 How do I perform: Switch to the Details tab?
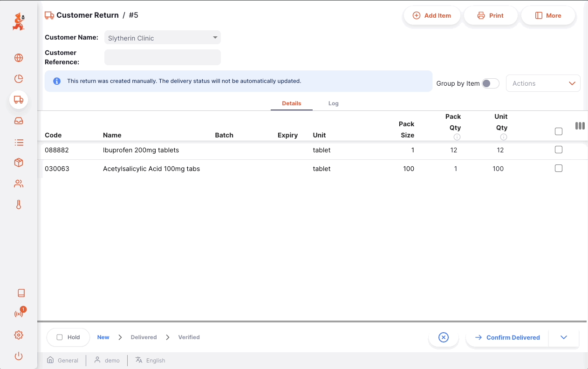click(292, 103)
